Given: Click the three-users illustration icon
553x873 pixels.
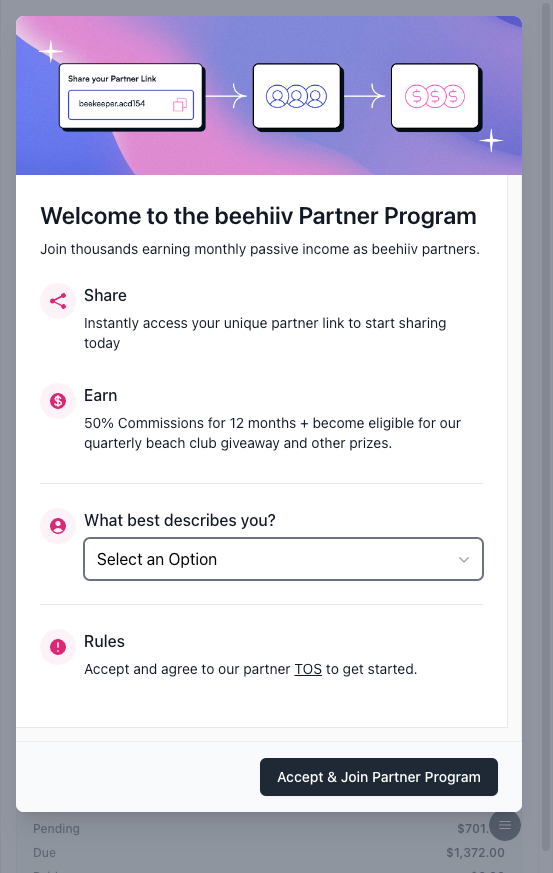Looking at the screenshot, I should [x=296, y=96].
